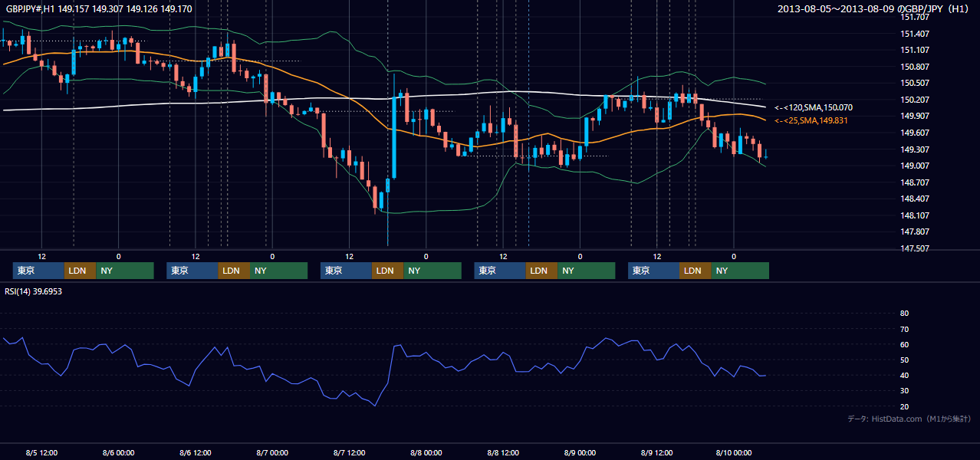This screenshot has width=980, height=460.
Task: Click the 151.107 price axis label
Action: click(x=914, y=50)
